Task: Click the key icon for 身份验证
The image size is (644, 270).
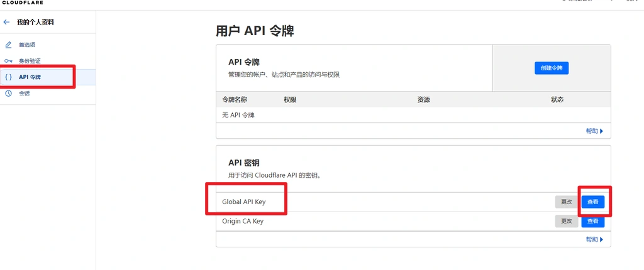Action: coord(8,61)
